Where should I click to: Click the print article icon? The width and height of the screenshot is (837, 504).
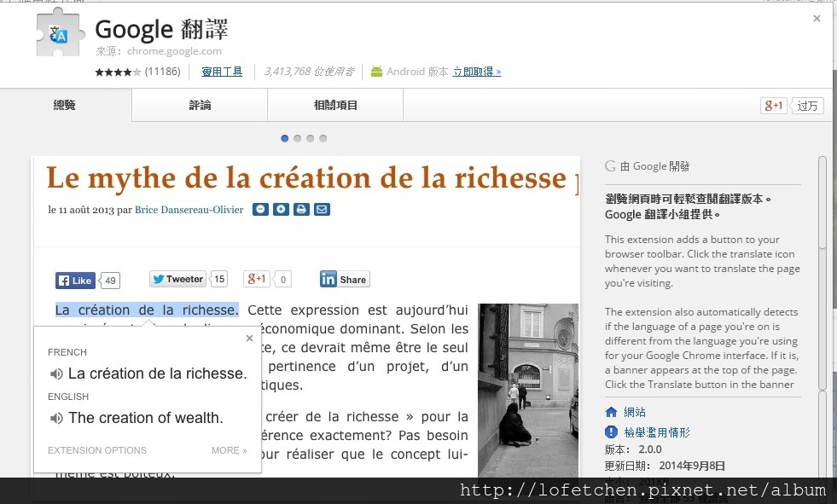pos(301,209)
